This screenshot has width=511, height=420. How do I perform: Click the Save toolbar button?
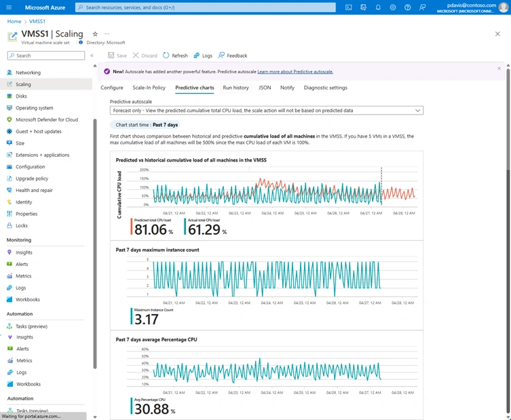117,56
